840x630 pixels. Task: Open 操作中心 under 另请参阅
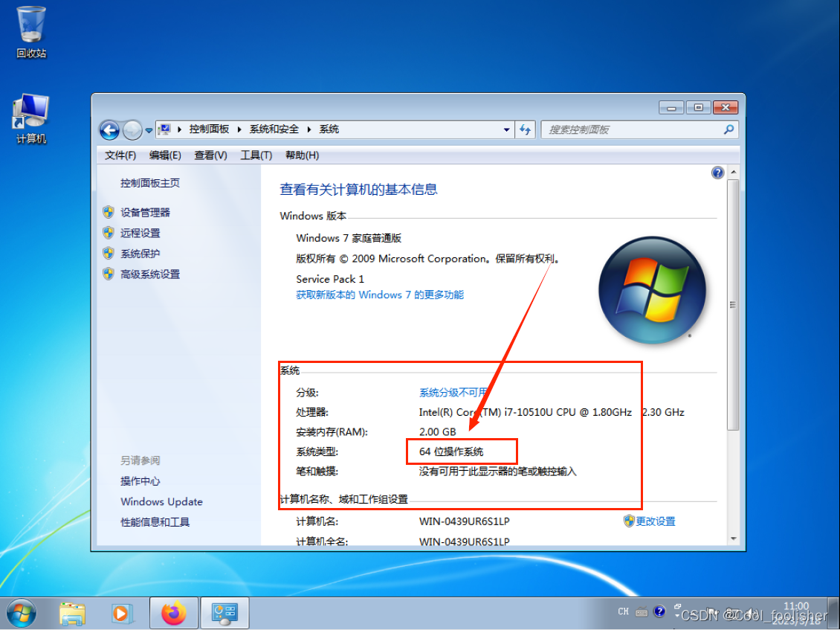[x=140, y=481]
